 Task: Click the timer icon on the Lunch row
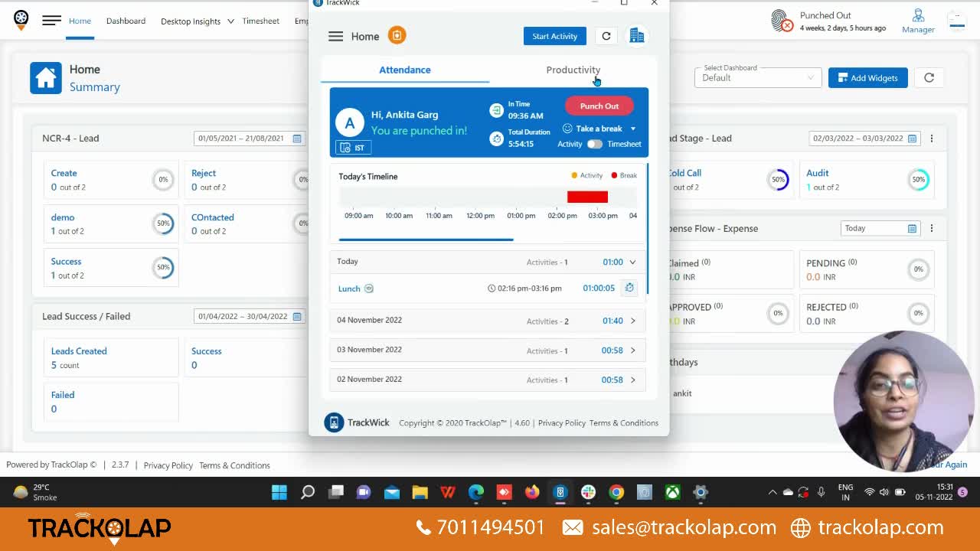[x=629, y=288]
